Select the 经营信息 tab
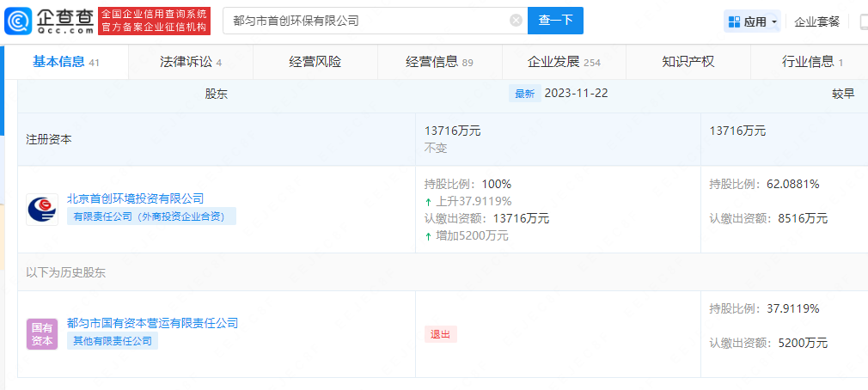 [x=439, y=62]
